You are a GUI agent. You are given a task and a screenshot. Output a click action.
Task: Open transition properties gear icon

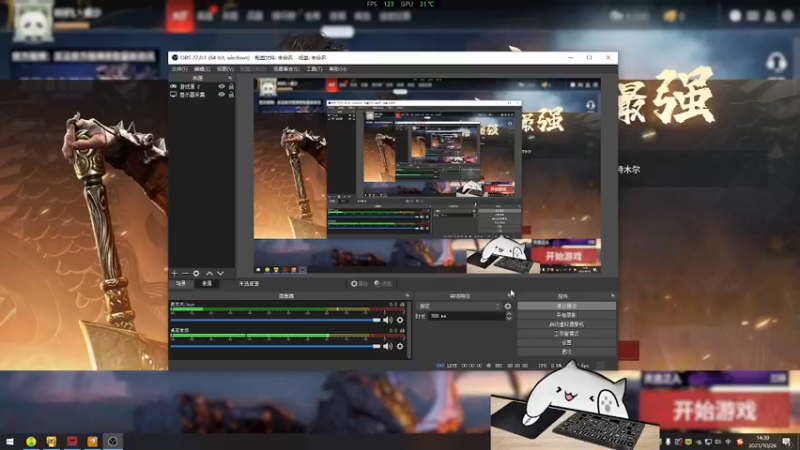click(x=508, y=306)
